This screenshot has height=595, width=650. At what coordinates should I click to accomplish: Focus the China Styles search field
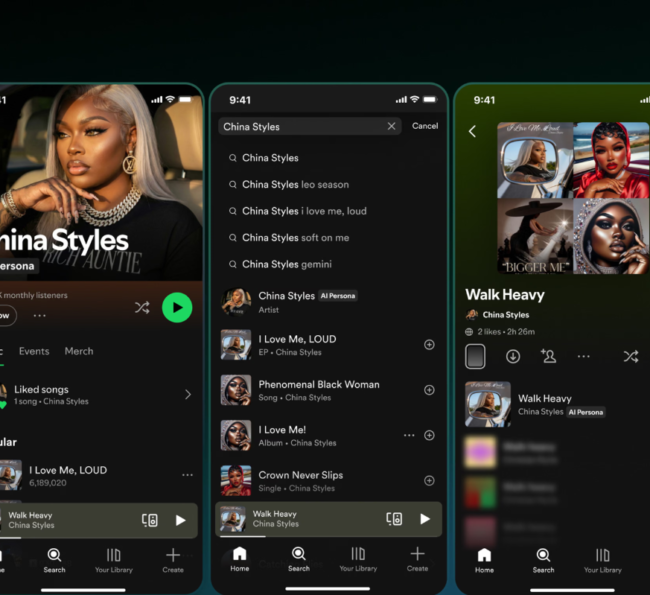point(309,126)
